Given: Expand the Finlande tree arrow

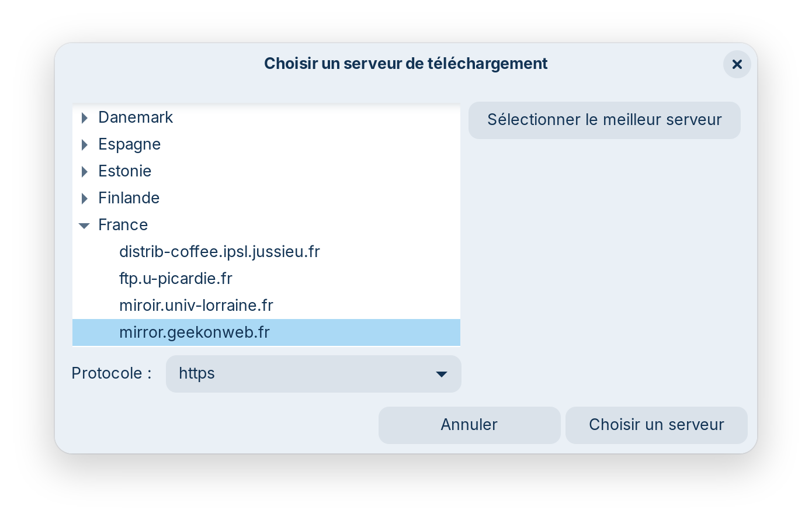Looking at the screenshot, I should coord(85,199).
